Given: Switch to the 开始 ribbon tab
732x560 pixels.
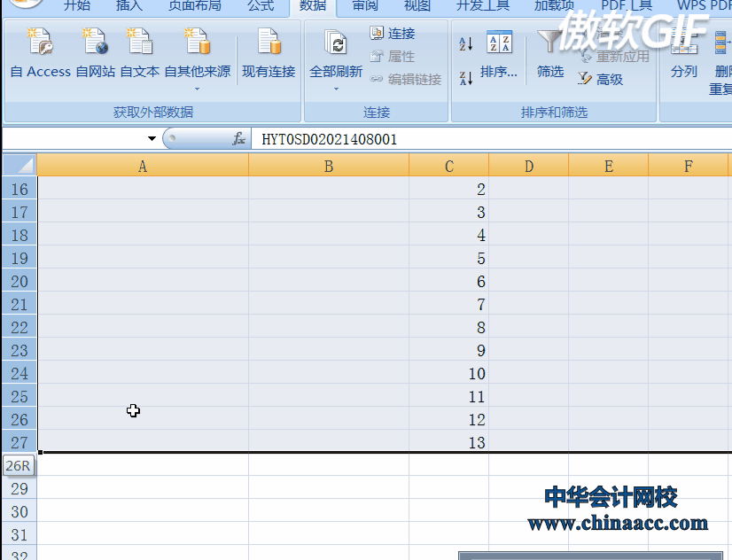Looking at the screenshot, I should 76,5.
